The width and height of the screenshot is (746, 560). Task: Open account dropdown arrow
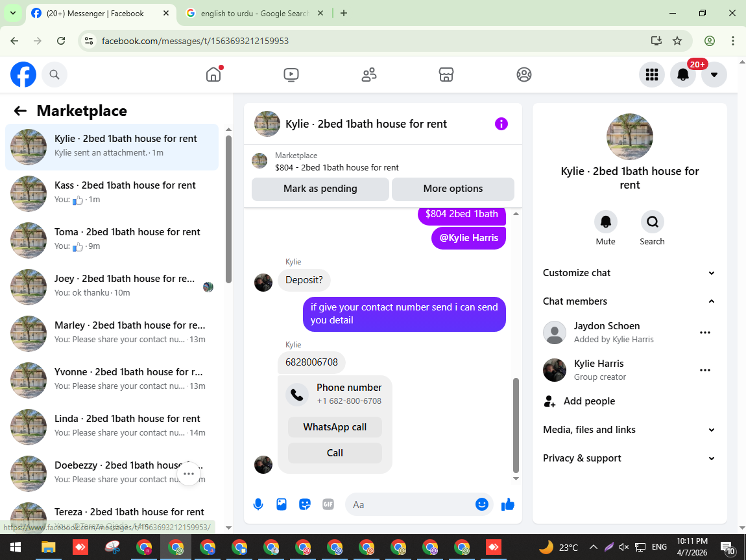714,75
